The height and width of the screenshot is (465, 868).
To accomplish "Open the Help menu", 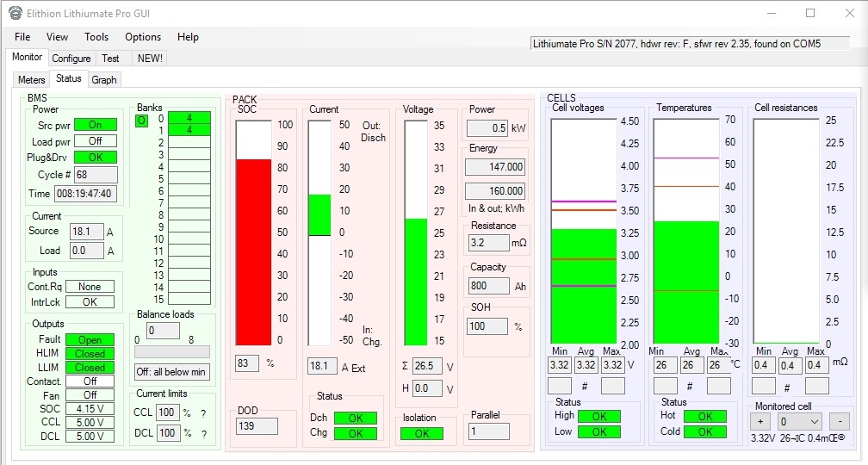I will [188, 37].
